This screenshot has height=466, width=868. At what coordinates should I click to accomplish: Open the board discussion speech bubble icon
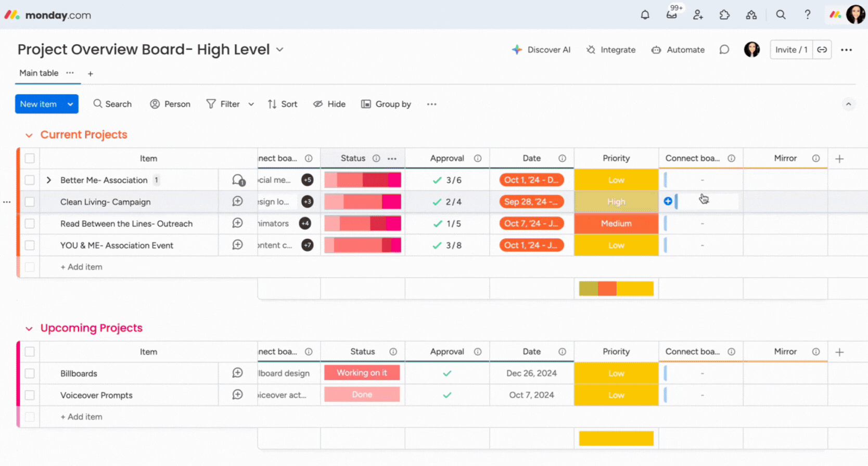coord(724,50)
